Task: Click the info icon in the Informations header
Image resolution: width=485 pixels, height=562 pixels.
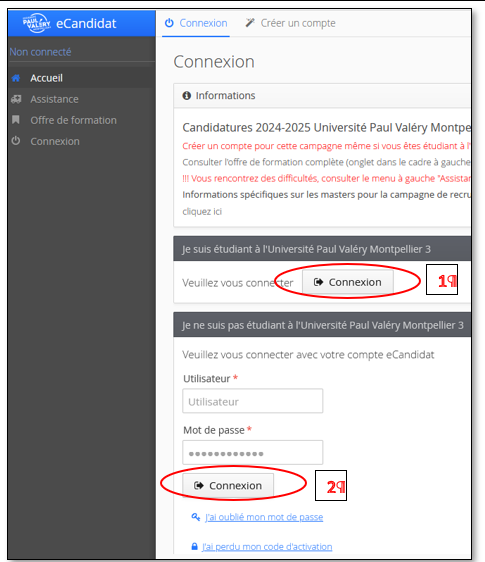Action: (x=186, y=96)
